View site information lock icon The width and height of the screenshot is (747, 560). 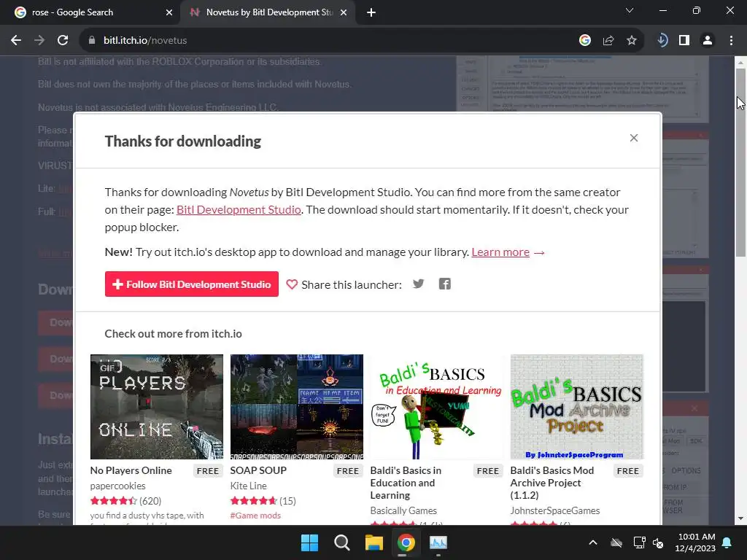coord(92,41)
